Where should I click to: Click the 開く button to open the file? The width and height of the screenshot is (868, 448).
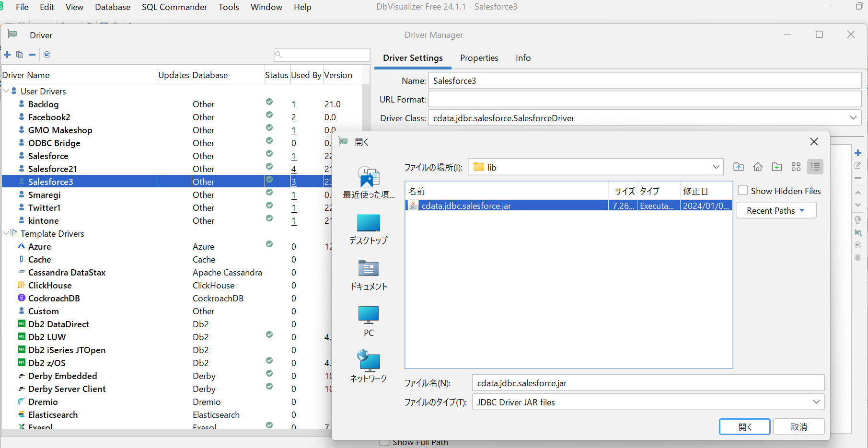744,427
